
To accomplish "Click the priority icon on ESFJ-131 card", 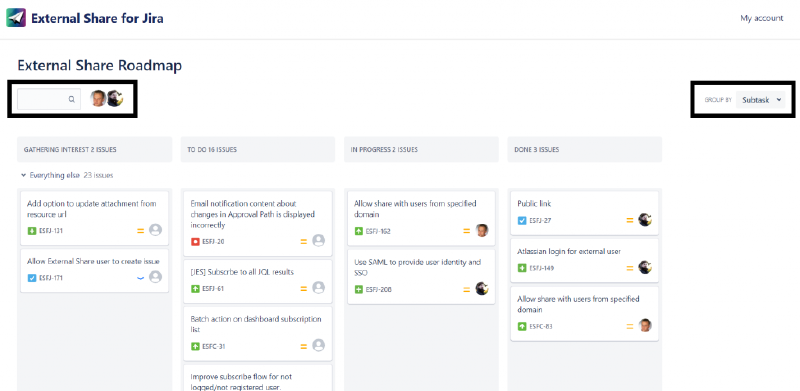I will pos(141,231).
